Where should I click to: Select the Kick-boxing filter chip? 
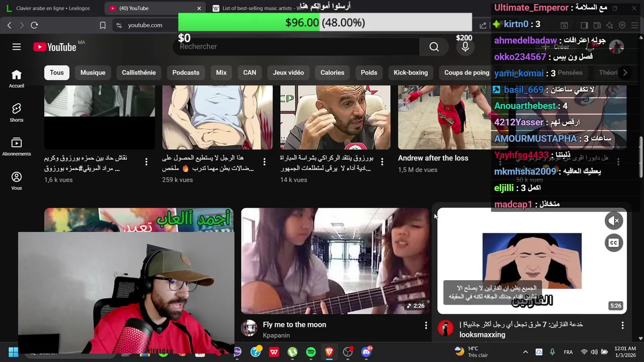(411, 72)
